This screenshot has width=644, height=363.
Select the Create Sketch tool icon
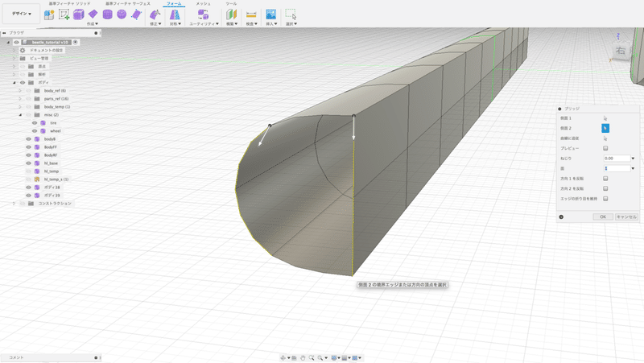[64, 14]
